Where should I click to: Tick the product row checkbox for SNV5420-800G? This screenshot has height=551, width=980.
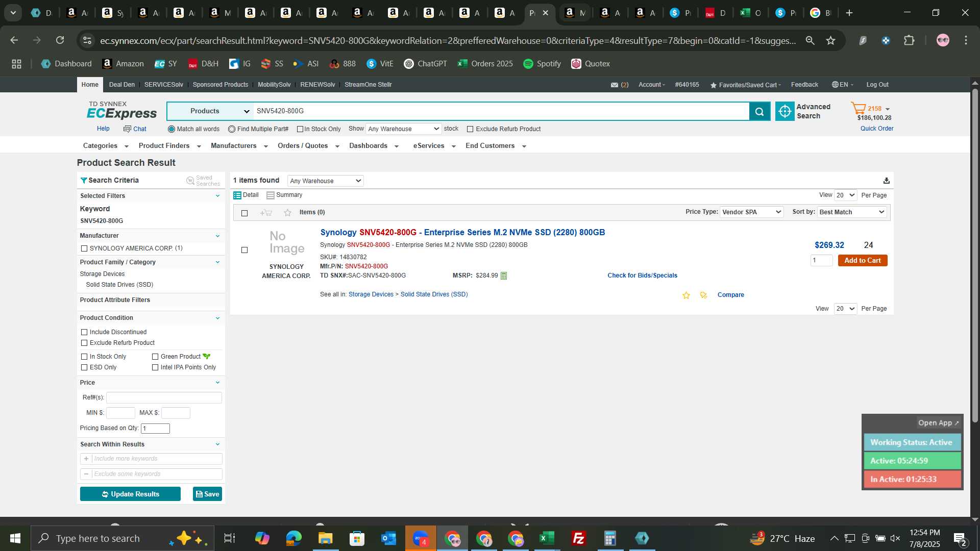click(244, 250)
